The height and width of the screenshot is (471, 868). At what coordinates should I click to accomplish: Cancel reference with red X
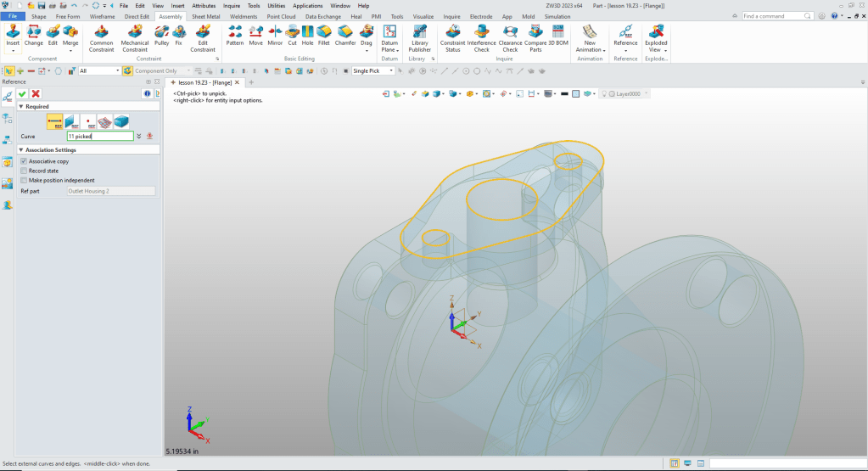[x=36, y=93]
